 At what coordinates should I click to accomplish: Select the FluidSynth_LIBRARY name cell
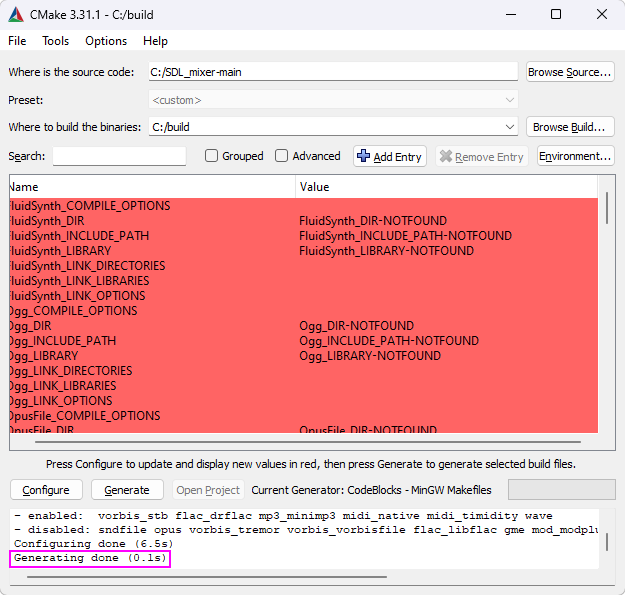(152, 251)
